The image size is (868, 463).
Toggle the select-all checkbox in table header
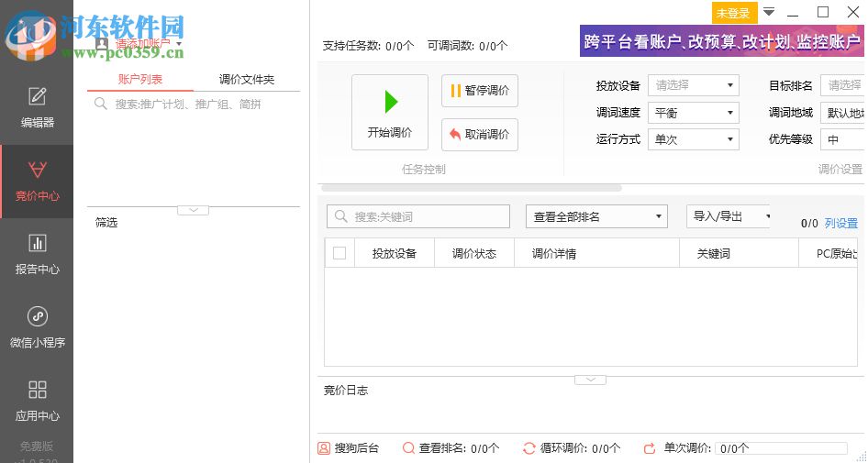point(339,253)
